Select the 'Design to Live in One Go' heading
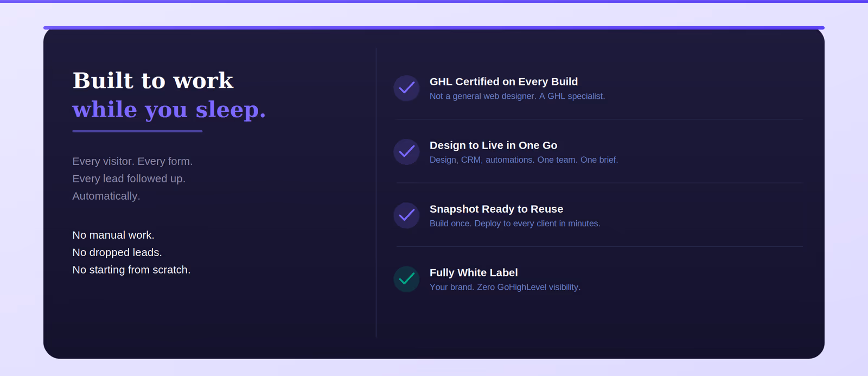The width and height of the screenshot is (868, 376). click(493, 145)
